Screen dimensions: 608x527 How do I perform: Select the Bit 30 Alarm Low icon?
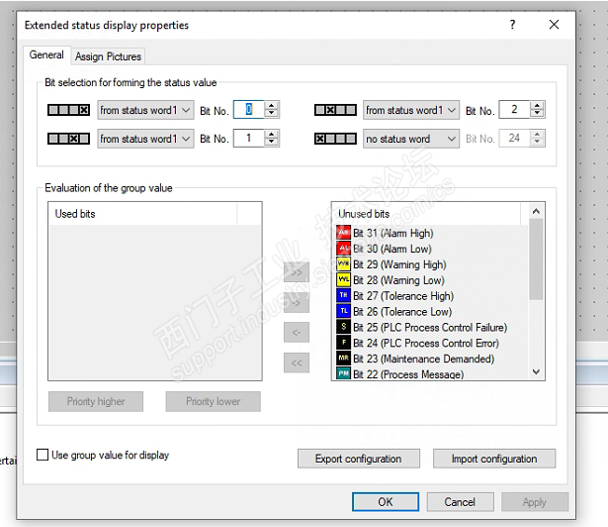point(344,249)
